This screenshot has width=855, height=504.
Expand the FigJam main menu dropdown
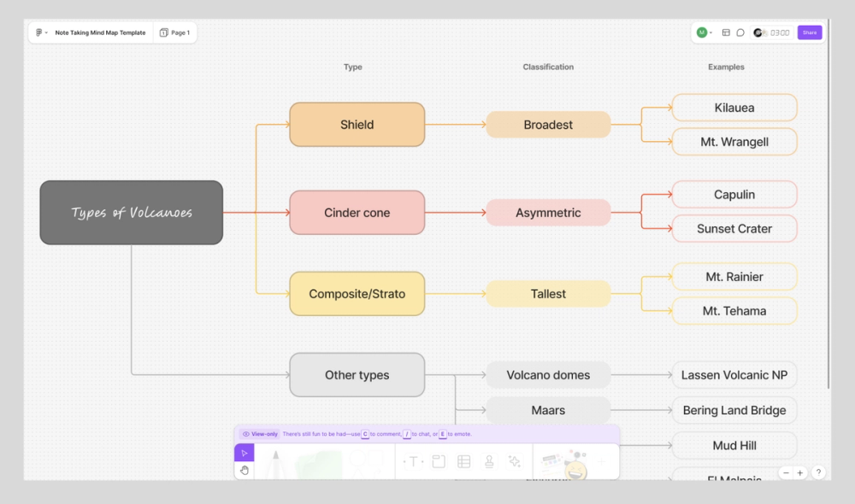point(42,32)
